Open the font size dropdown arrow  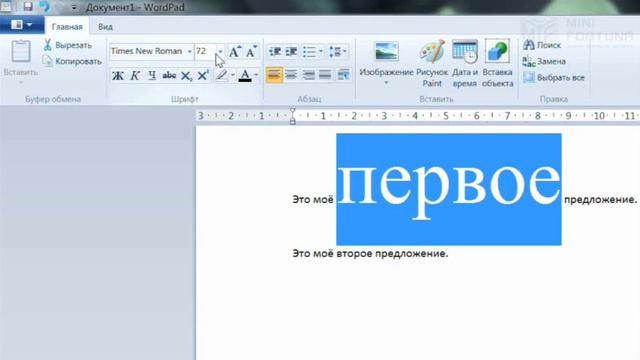tap(220, 51)
